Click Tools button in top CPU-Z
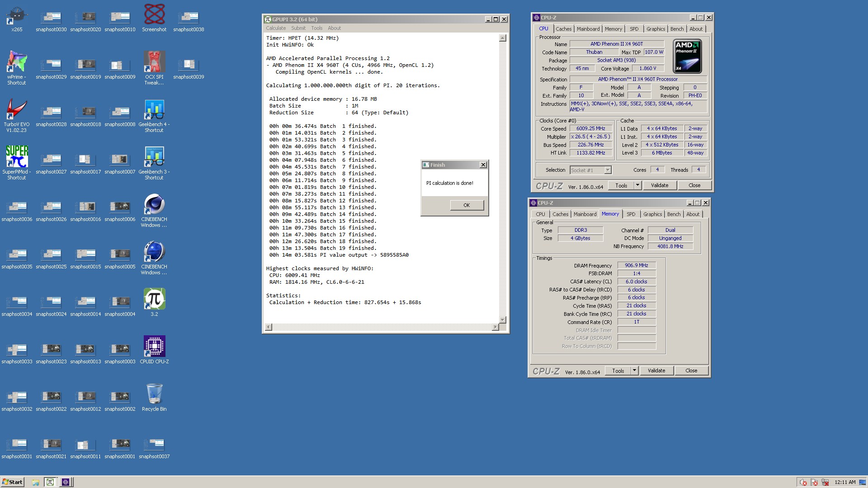Viewport: 868px width, 488px height. [x=621, y=185]
